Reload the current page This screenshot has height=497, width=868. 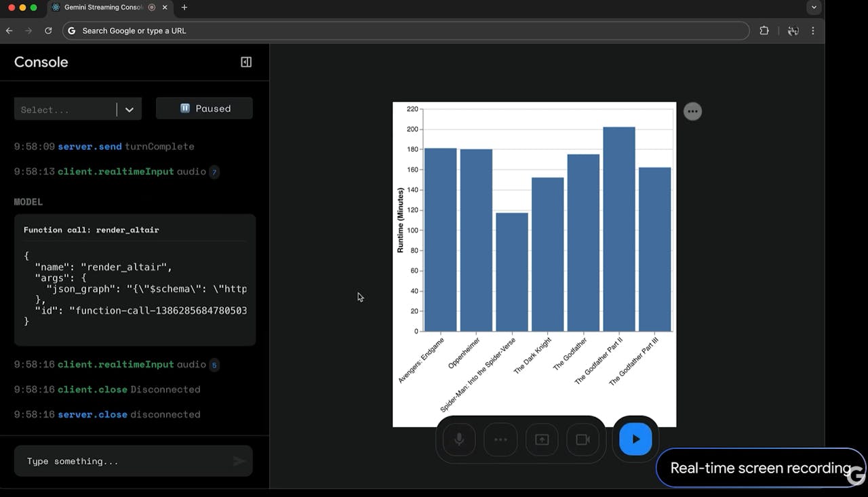[x=48, y=31]
